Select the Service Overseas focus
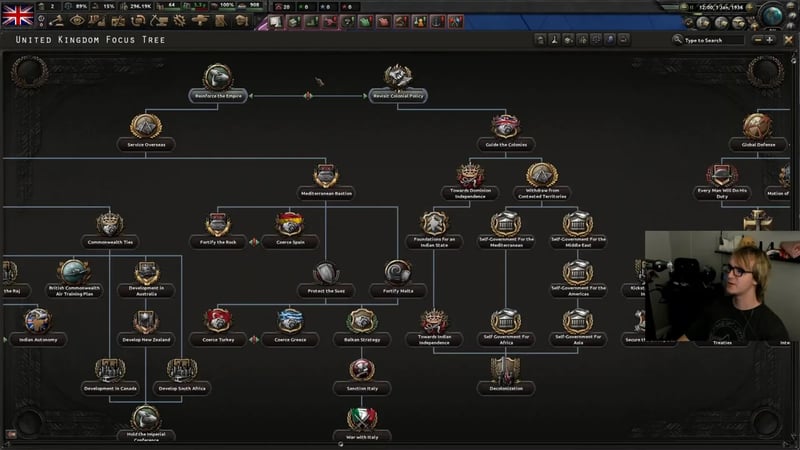Viewport: 800px width, 450px height. click(x=146, y=132)
